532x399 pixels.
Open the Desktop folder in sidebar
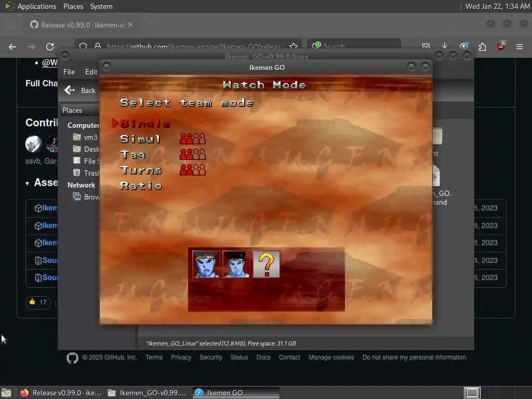click(86, 149)
